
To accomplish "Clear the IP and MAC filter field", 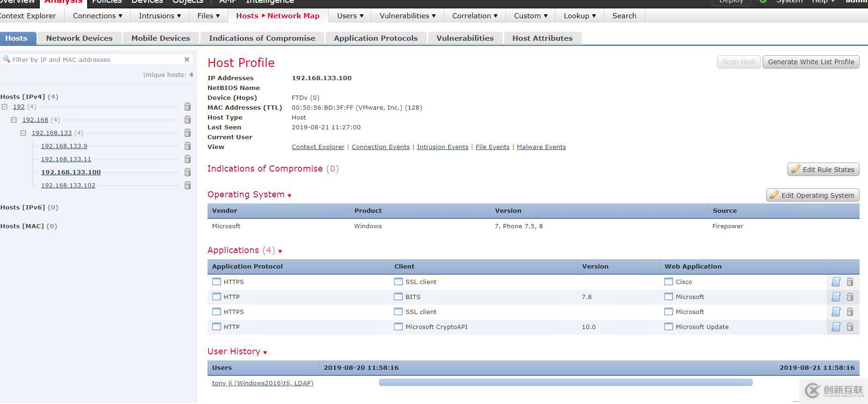I will tap(187, 60).
